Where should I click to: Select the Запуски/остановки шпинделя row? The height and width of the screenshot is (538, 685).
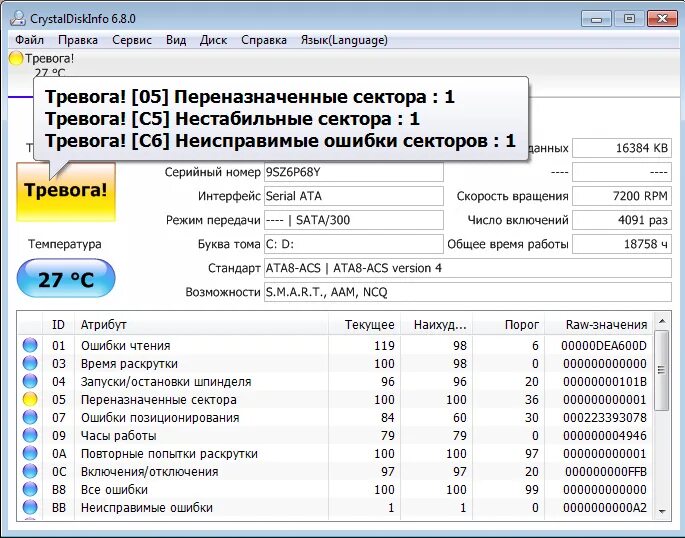[336, 381]
